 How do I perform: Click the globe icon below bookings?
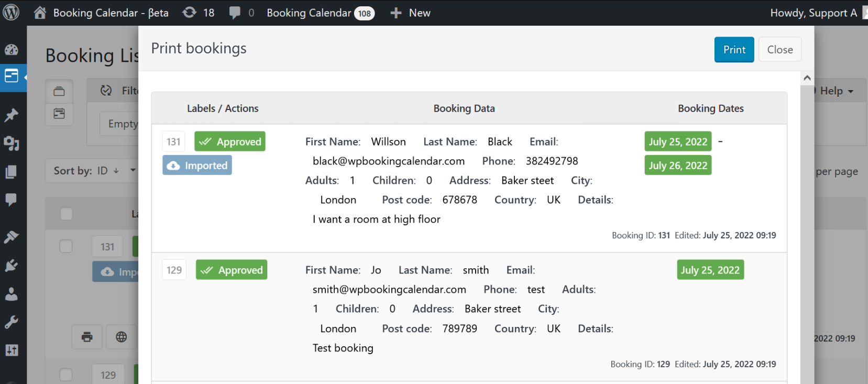point(121,337)
